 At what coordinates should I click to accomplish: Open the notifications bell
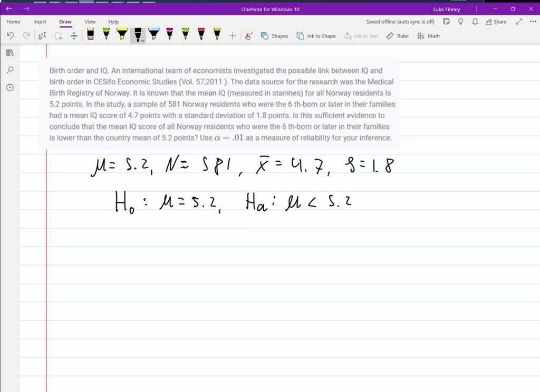coord(475,22)
